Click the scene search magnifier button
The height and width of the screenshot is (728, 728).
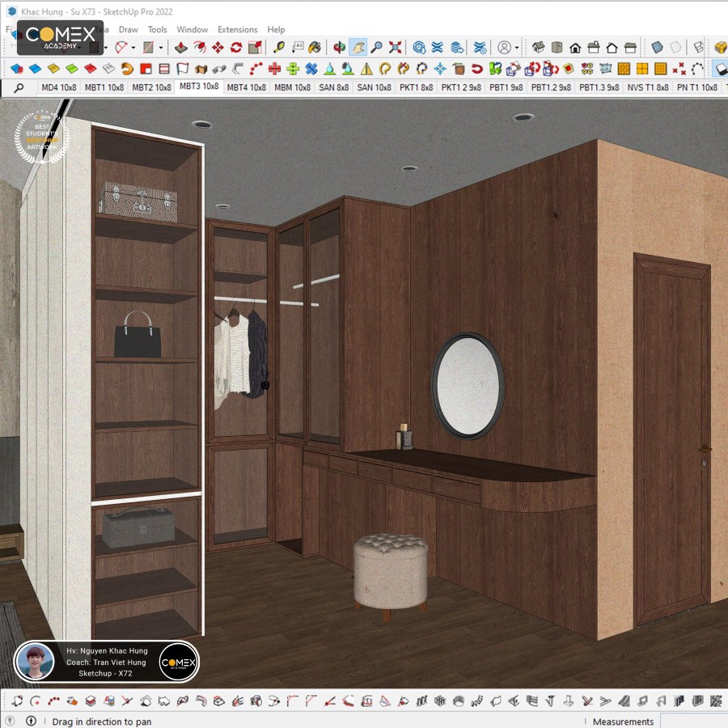click(19, 87)
